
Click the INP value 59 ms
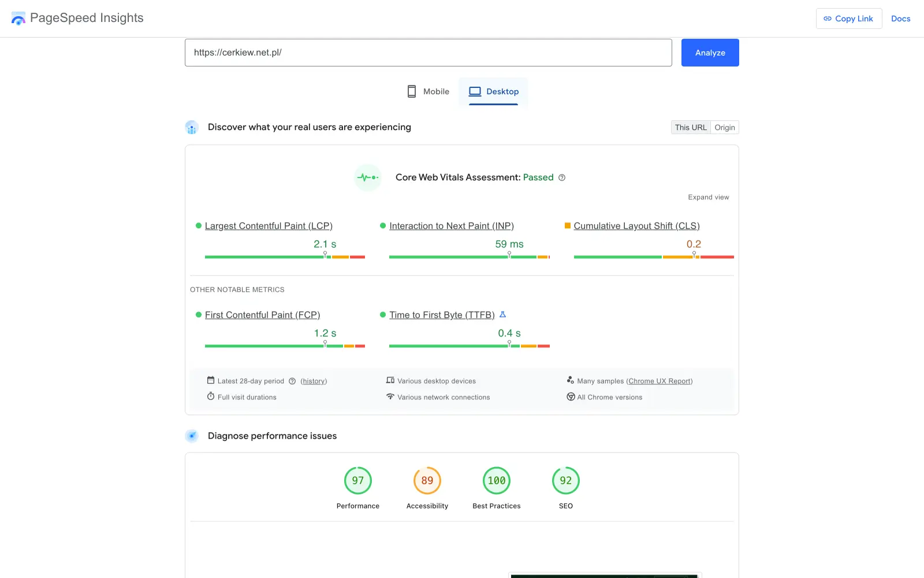[509, 244]
